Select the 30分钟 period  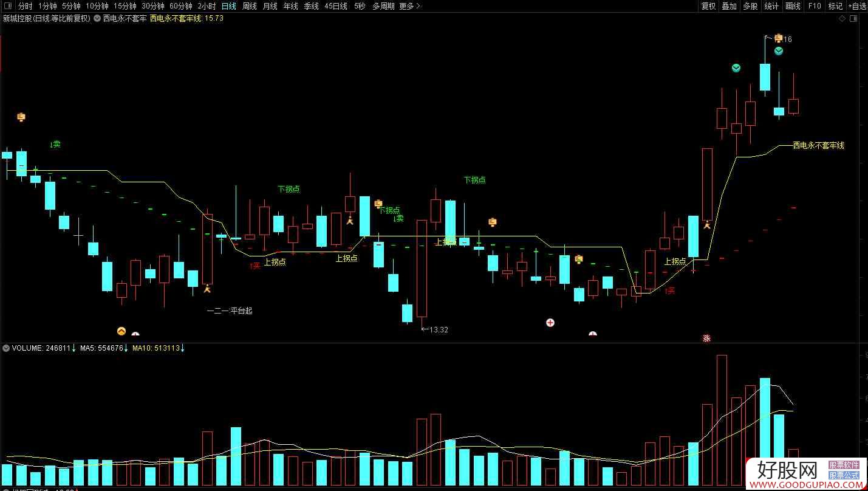(x=153, y=6)
